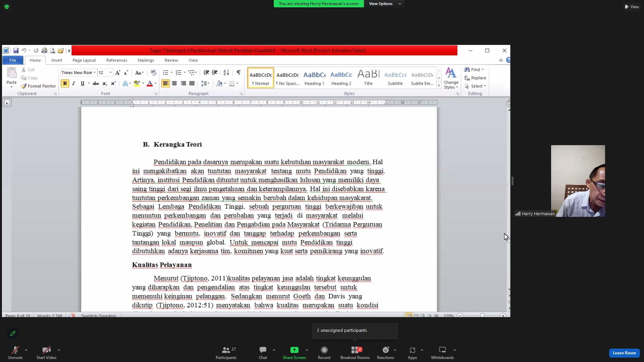Toggle Bold formatting
Viewport: 644px width, 362px height.
click(65, 83)
